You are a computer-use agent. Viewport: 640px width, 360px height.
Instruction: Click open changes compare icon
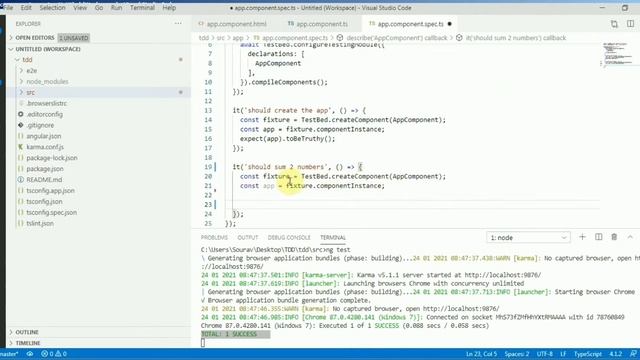pyautogui.click(x=614, y=24)
